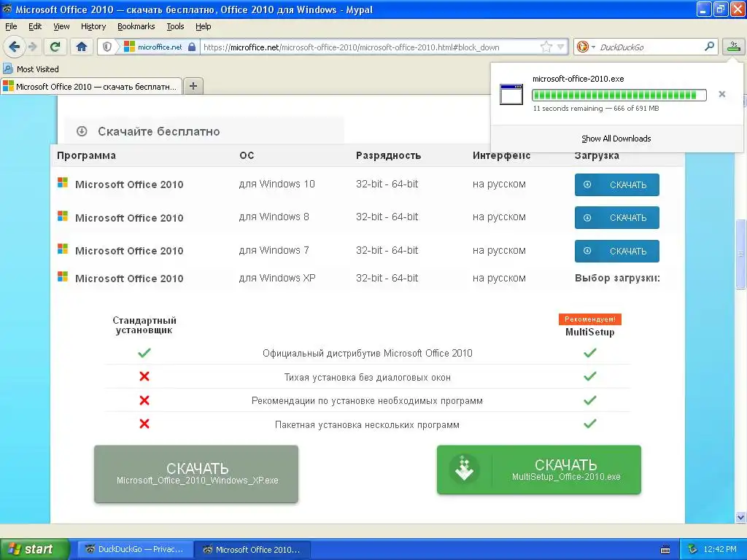Screen dimensions: 747x560
Task: Bookmark this page with the star icon
Action: (x=546, y=47)
